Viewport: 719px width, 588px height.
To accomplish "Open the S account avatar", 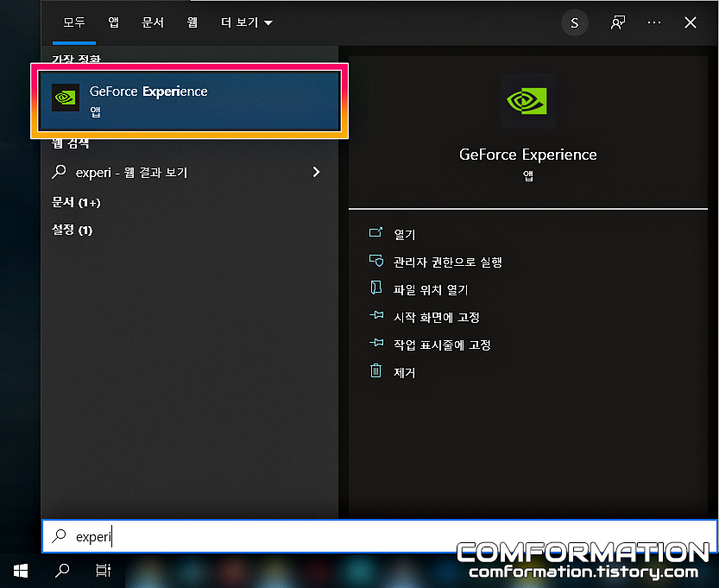I will (x=575, y=22).
